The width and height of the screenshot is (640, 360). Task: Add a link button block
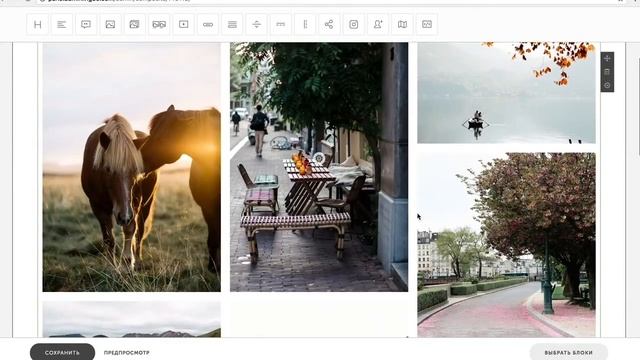[x=208, y=24]
